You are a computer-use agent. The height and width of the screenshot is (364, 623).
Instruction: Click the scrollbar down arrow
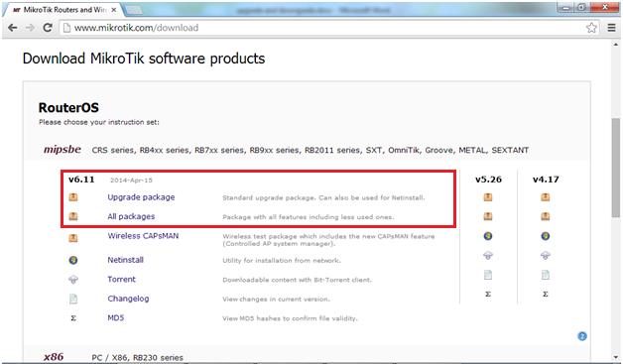pos(616,357)
